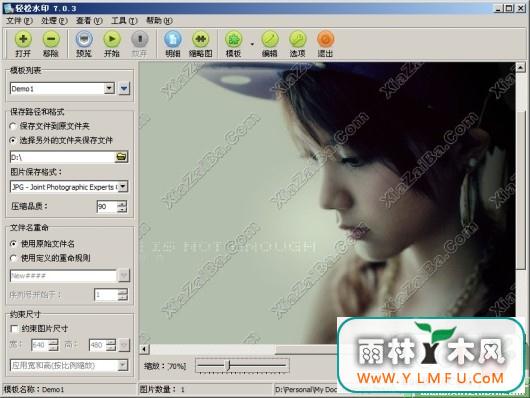Image resolution: width=530 pixels, height=398 pixels.
Task: Expand the JPG image save format dropdown
Action: tap(123, 186)
